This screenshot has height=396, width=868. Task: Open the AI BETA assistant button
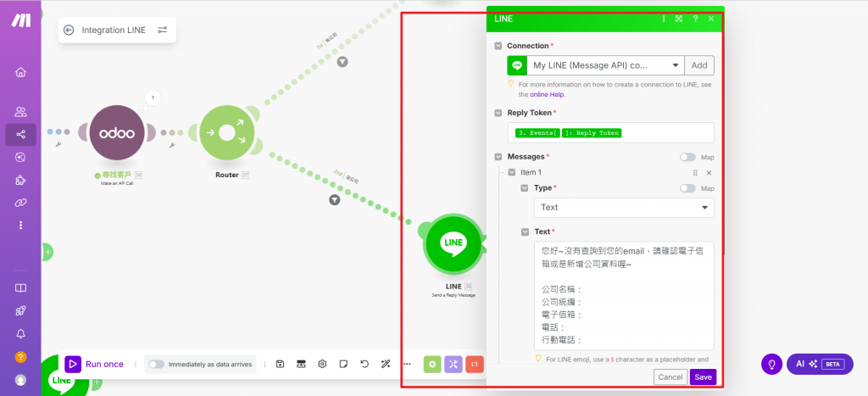click(x=820, y=364)
